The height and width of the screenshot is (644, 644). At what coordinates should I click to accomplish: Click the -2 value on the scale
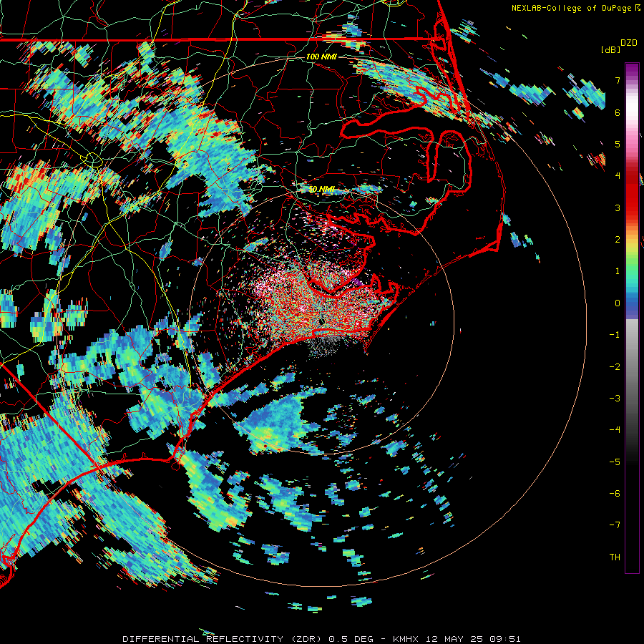(x=615, y=367)
